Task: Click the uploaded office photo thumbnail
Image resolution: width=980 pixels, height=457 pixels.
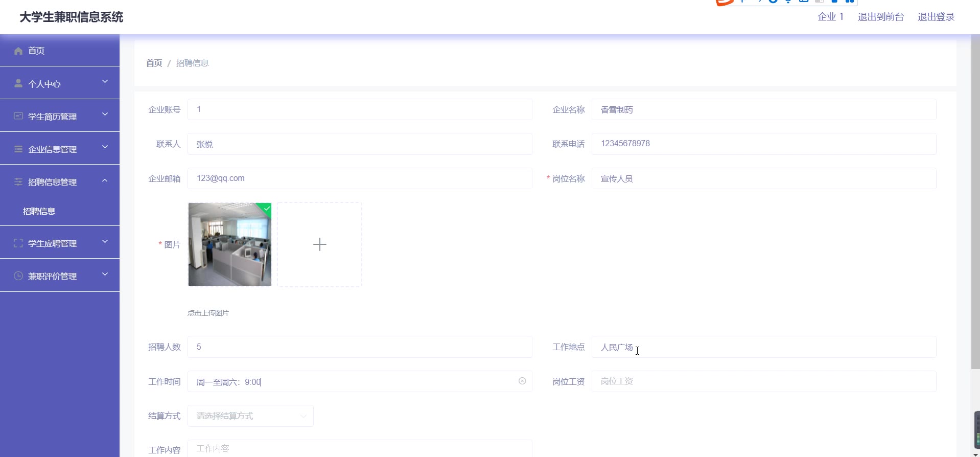Action: [x=230, y=244]
